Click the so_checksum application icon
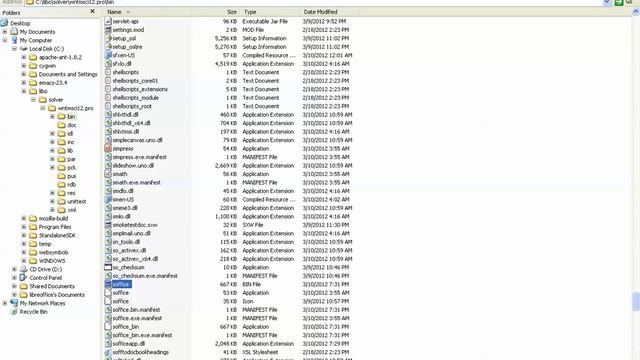 pos(108,267)
